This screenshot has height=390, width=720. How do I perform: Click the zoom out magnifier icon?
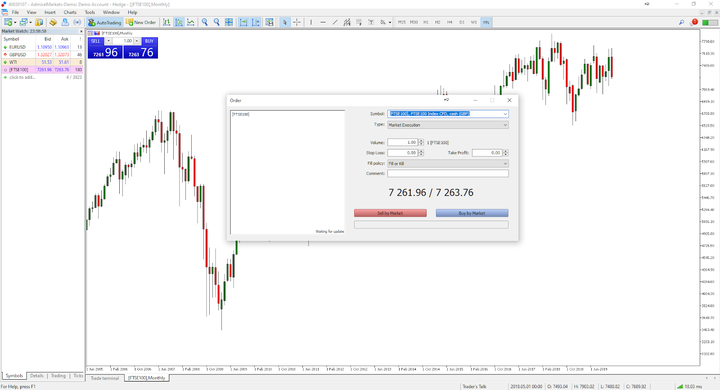pyautogui.click(x=217, y=22)
